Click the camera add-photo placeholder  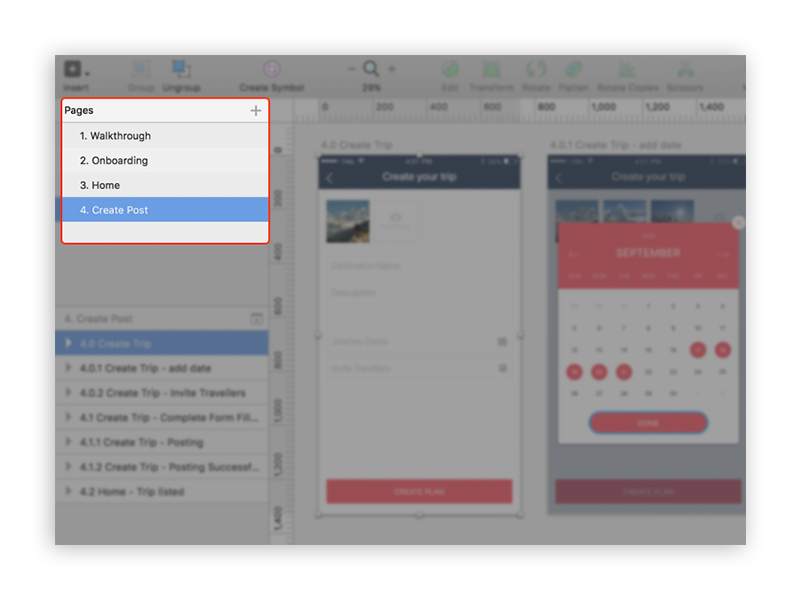click(395, 221)
